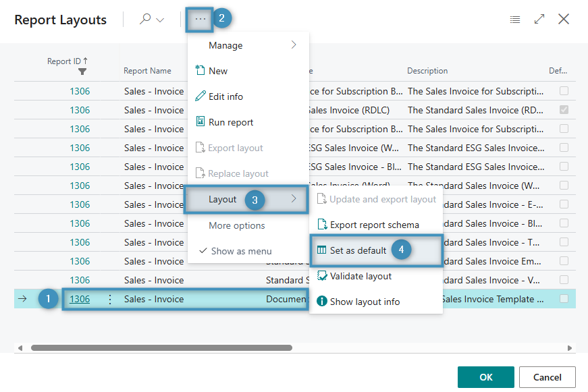Toggle default checkbox for Sales Invoice Template row
The height and width of the screenshot is (392, 588).
coord(564,299)
